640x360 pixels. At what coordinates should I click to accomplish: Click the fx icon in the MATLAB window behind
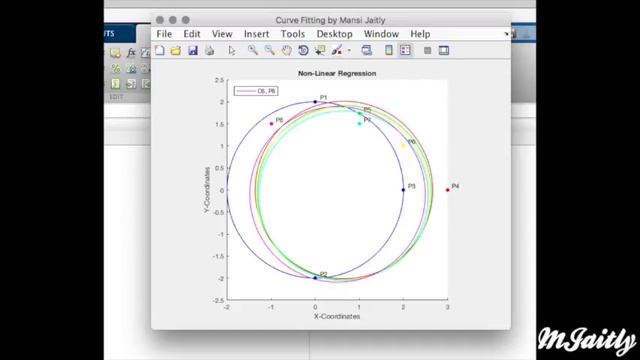click(x=131, y=52)
